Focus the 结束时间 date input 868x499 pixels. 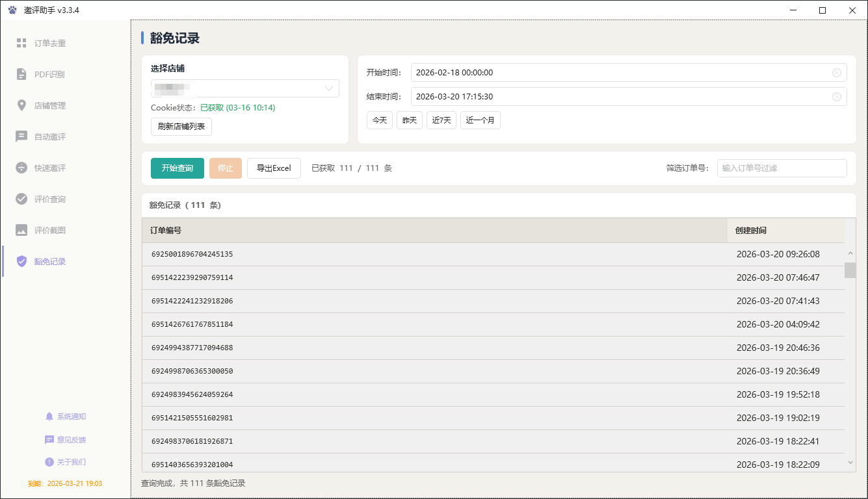629,97
